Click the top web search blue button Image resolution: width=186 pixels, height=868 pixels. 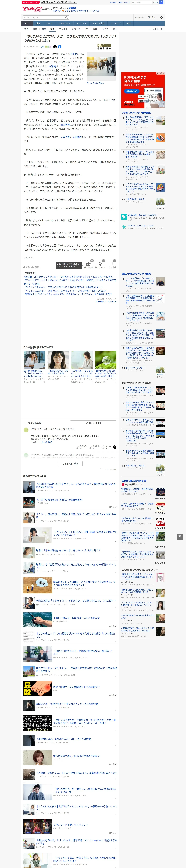coord(161,2)
